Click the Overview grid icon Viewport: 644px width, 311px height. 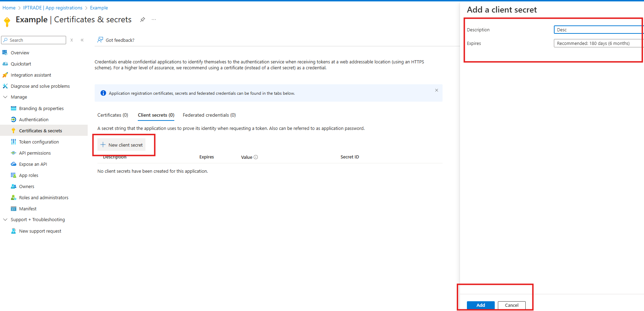(x=5, y=53)
